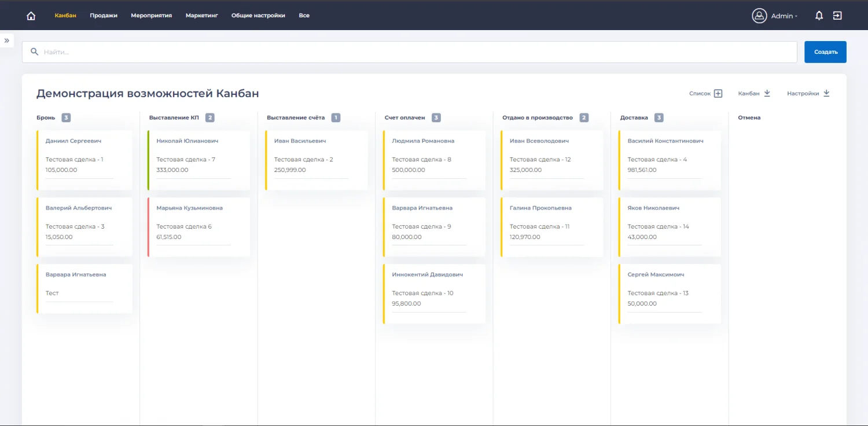The height and width of the screenshot is (426, 868).
Task: Expand the sidebar with the double-chevron icon
Action: click(7, 41)
